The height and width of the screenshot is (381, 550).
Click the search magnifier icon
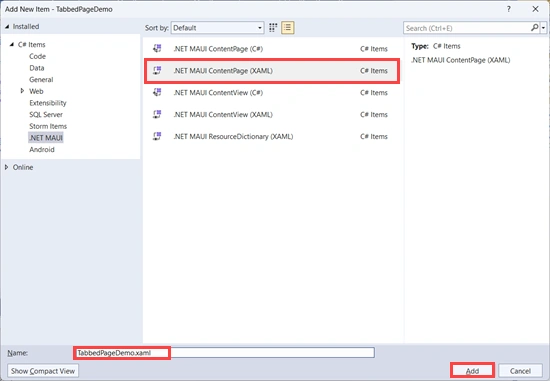click(x=535, y=27)
